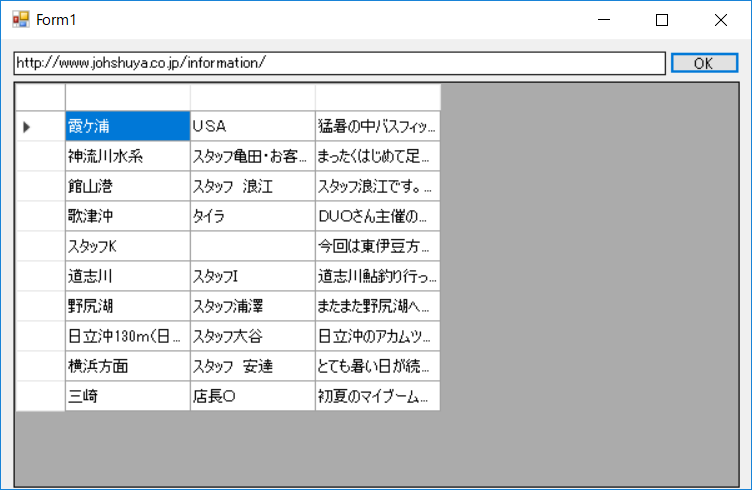Image resolution: width=752 pixels, height=490 pixels.
Task: Select cell '日立沖のアカムツ...'
Action: 378,336
